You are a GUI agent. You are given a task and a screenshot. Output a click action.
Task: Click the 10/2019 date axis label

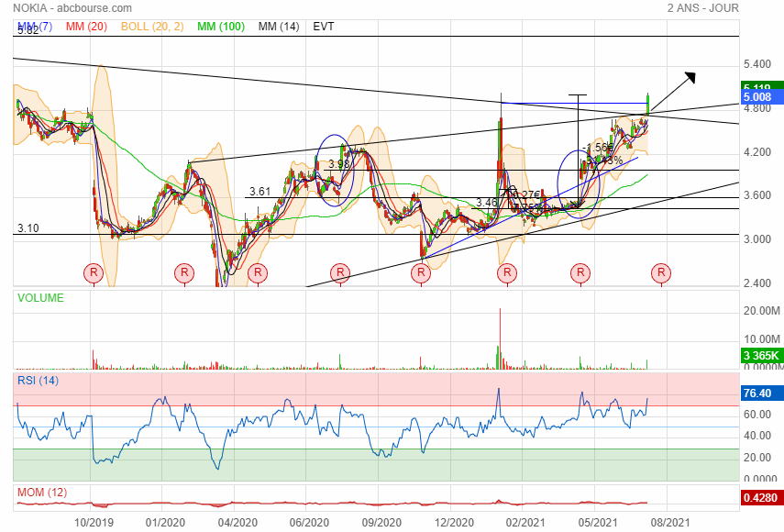[x=94, y=523]
